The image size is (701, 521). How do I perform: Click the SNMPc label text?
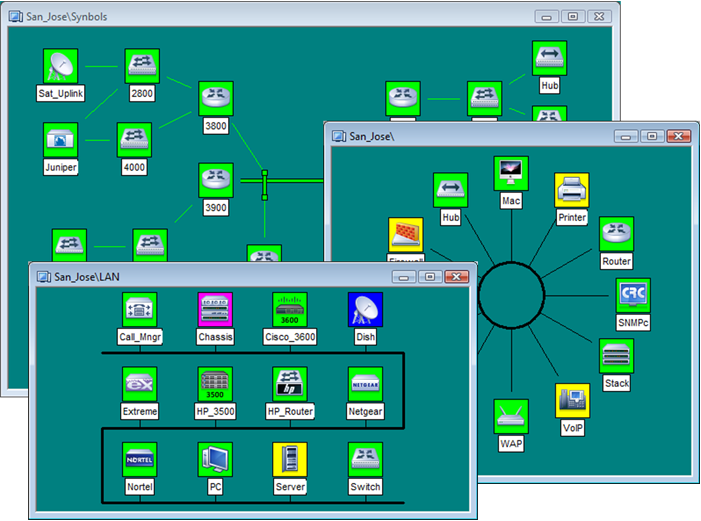pos(633,322)
